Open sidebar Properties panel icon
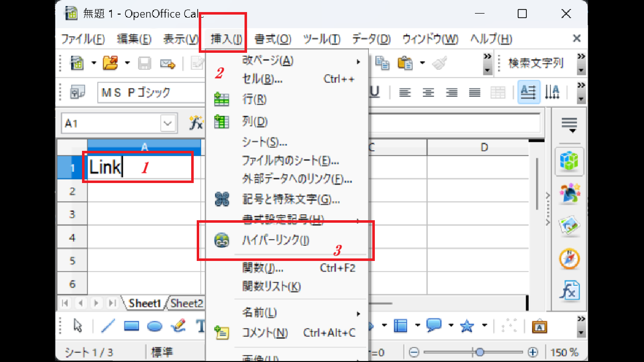644x362 pixels. [570, 161]
